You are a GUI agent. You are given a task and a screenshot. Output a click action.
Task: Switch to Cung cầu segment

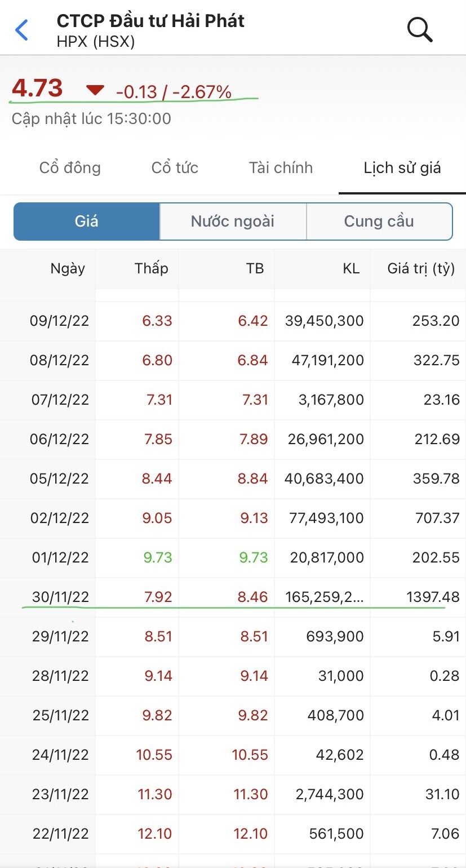[379, 221]
